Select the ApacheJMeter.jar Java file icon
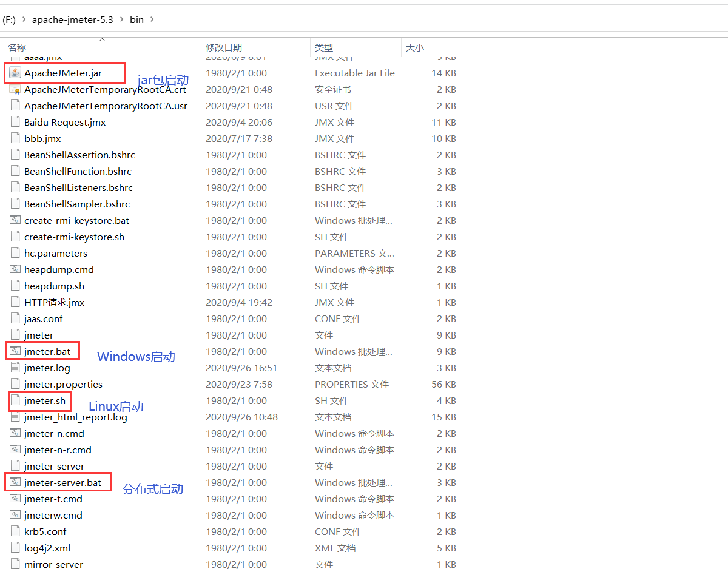 click(15, 73)
